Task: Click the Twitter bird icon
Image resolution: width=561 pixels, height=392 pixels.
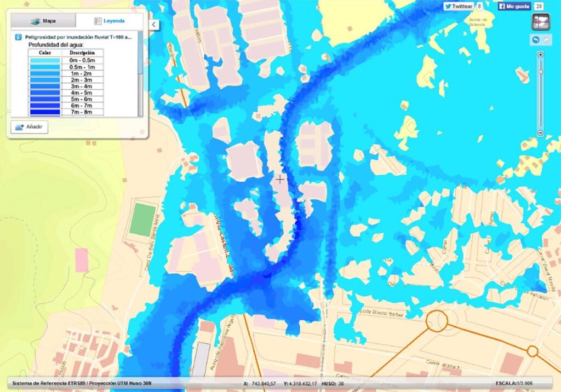Action: point(448,7)
